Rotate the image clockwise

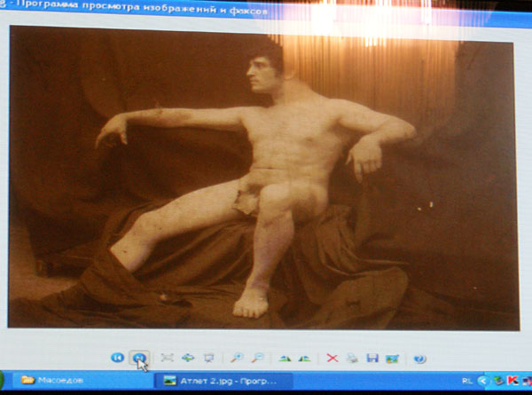click(x=285, y=359)
